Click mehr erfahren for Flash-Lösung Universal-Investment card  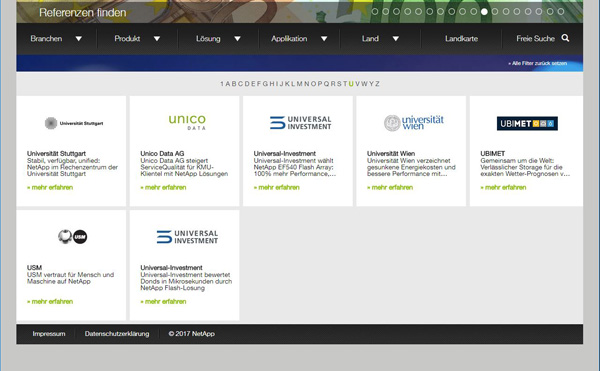click(x=163, y=301)
